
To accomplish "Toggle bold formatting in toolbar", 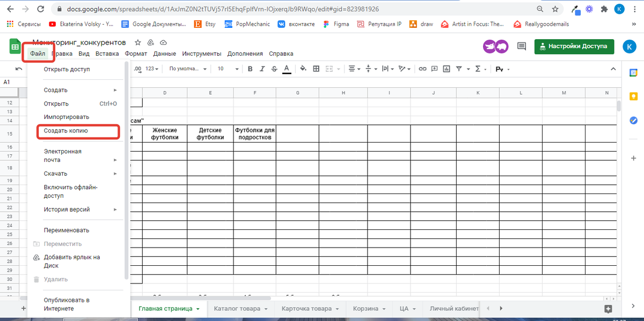I will (x=250, y=69).
